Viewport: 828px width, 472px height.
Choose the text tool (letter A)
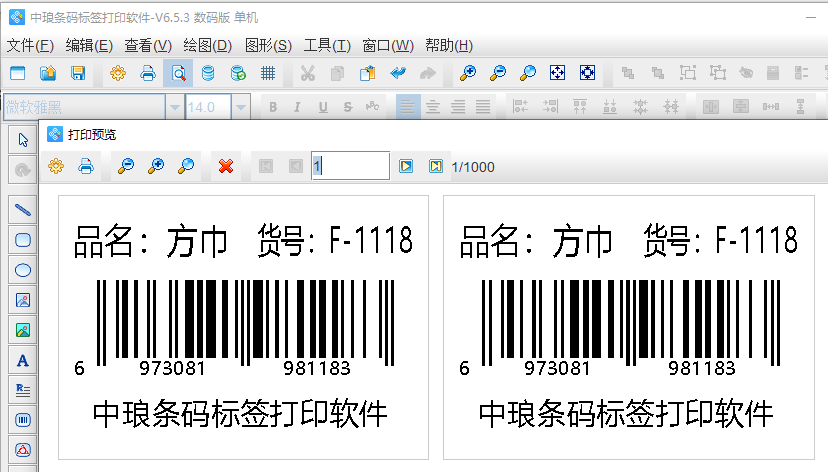coord(23,360)
